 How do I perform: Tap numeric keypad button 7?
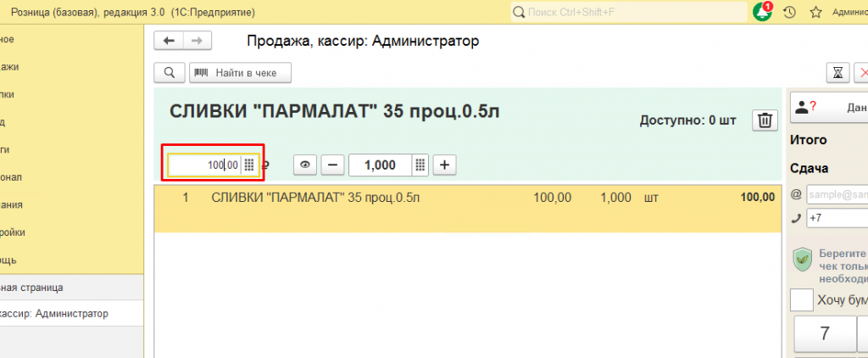[x=825, y=333]
